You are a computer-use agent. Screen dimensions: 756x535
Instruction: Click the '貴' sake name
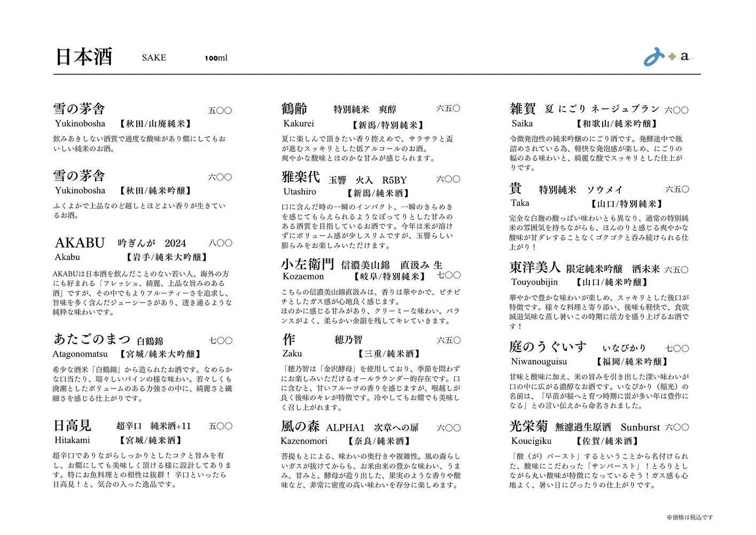point(516,189)
